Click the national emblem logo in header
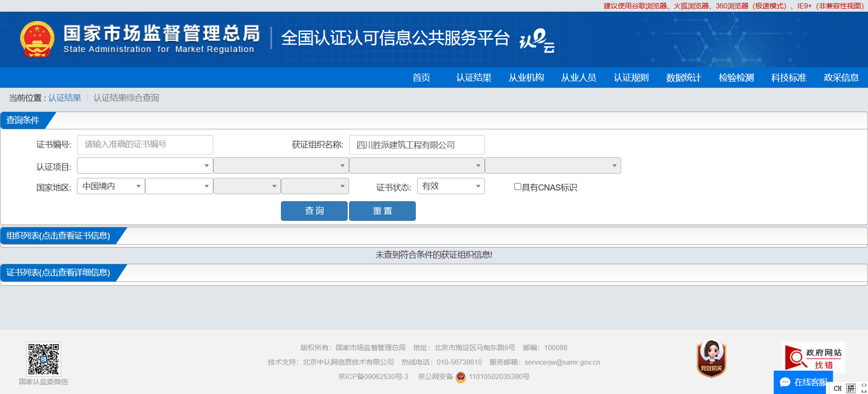The height and width of the screenshot is (394, 868). pos(37,39)
